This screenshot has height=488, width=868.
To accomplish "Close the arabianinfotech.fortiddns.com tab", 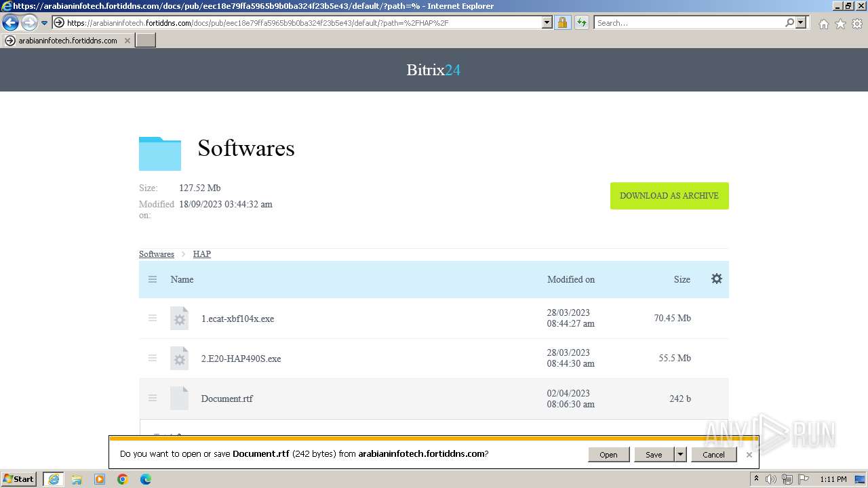I will coord(127,41).
